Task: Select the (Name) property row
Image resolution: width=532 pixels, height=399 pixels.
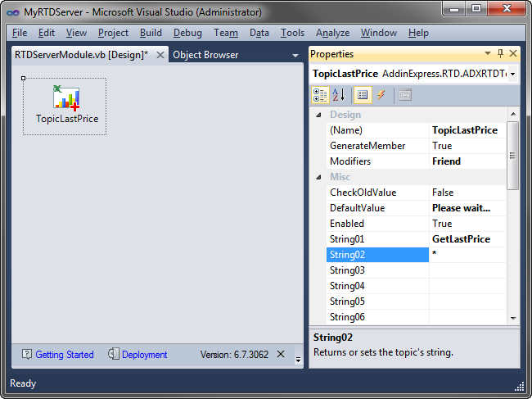Action: tap(377, 130)
